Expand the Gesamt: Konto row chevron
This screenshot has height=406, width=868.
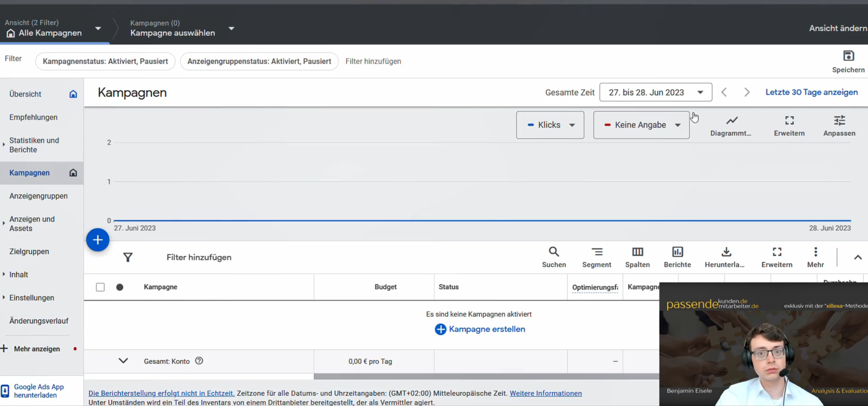(123, 361)
